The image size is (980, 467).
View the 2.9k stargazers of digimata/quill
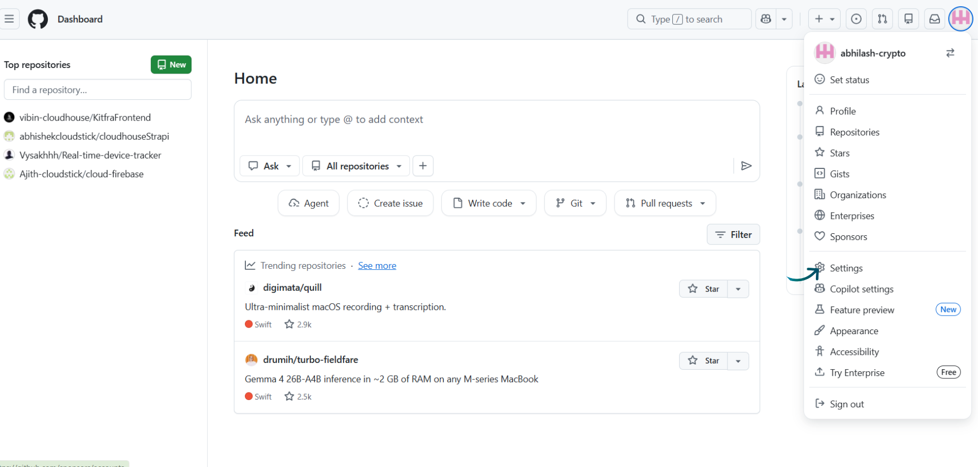coord(298,324)
